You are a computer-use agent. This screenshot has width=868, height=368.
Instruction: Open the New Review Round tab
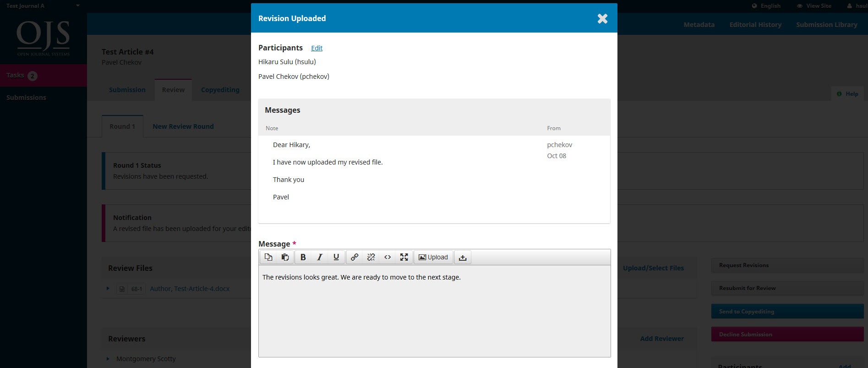pos(183,126)
